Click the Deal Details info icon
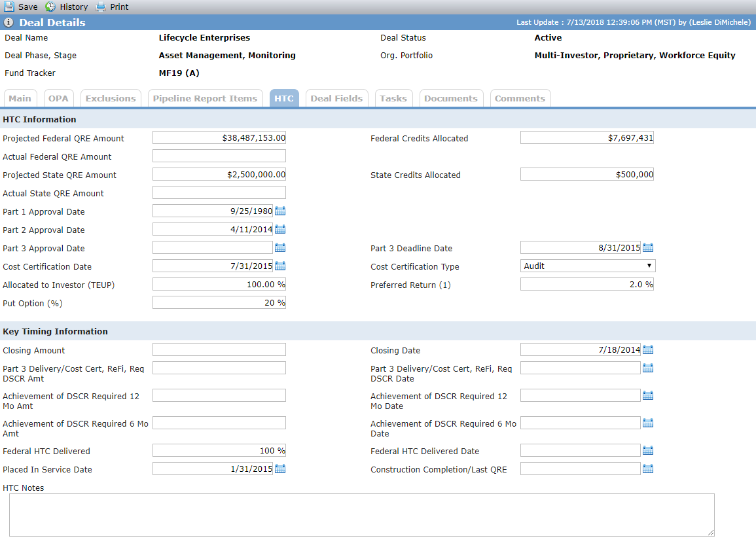The width and height of the screenshot is (756, 551). pos(9,22)
